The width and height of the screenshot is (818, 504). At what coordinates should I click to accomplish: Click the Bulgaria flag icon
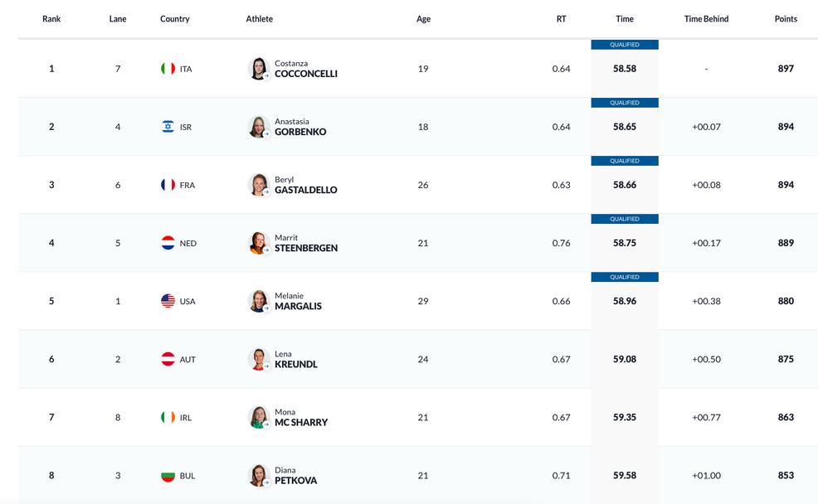(x=168, y=476)
